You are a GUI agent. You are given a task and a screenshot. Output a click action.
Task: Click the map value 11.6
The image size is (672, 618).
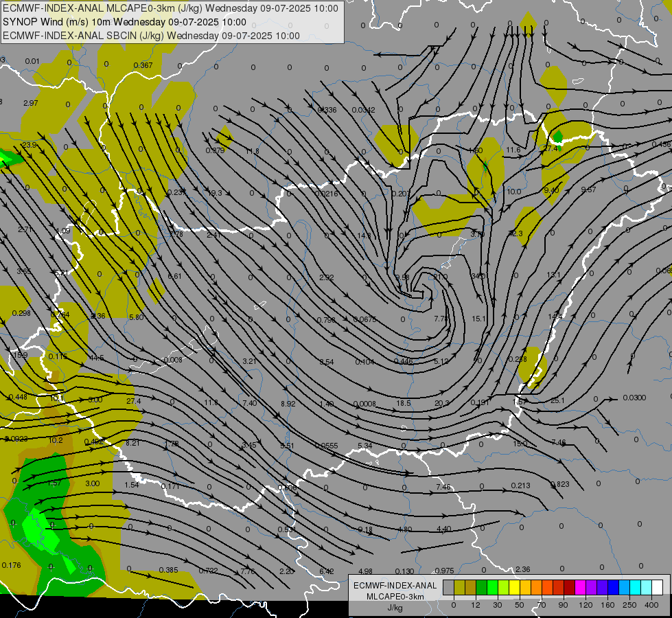tap(513, 150)
